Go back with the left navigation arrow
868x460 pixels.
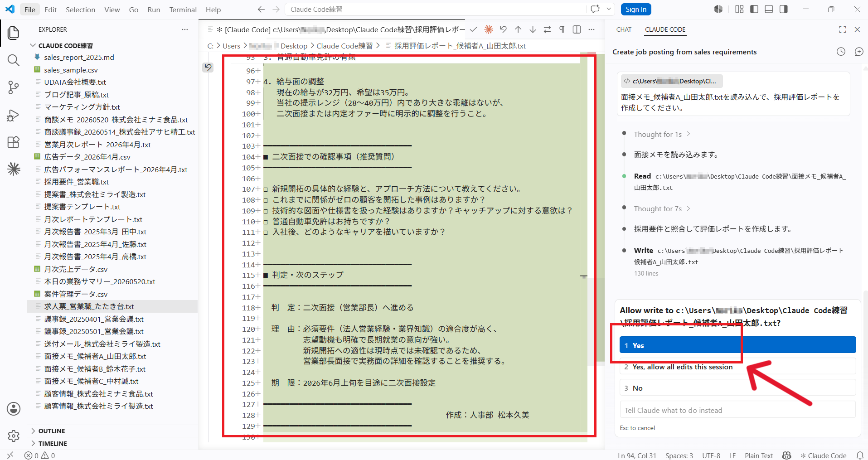[261, 9]
